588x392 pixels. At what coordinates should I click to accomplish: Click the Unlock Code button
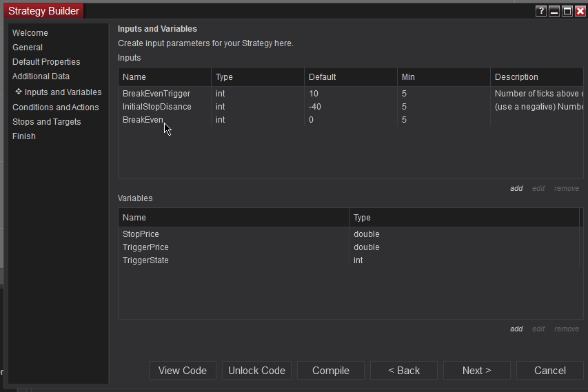click(x=256, y=371)
